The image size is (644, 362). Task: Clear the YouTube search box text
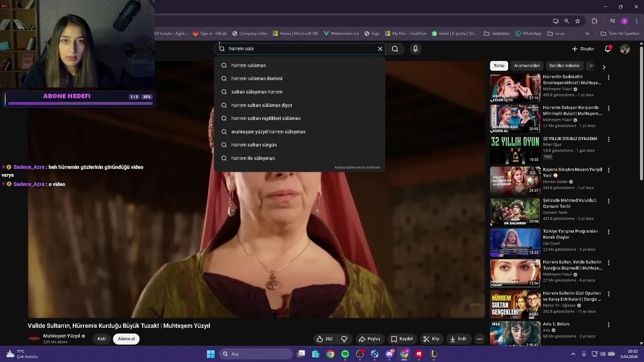(380, 49)
